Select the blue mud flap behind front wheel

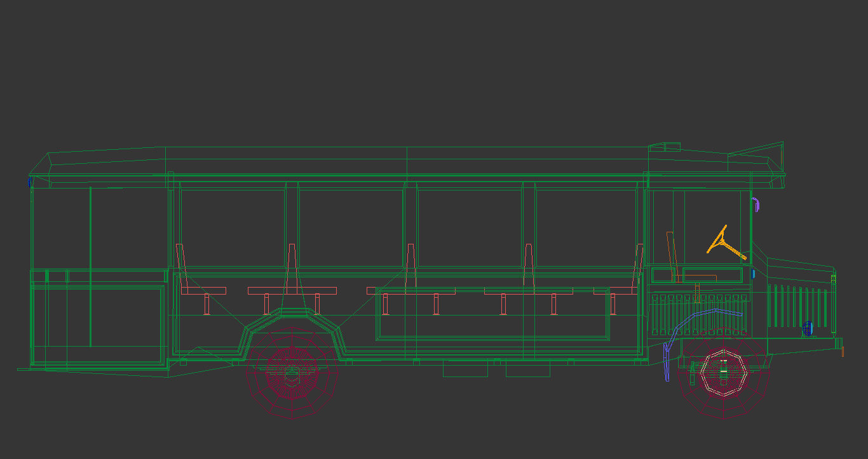(666, 363)
